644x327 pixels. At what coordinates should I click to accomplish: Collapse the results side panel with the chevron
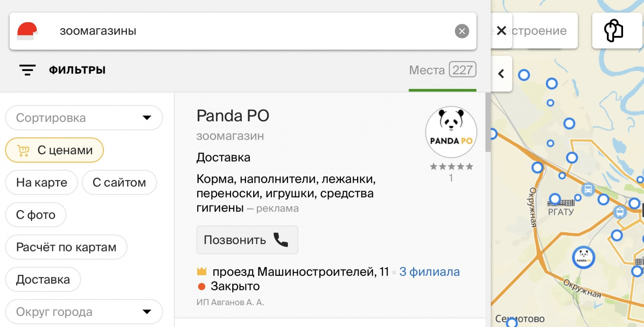point(501,74)
